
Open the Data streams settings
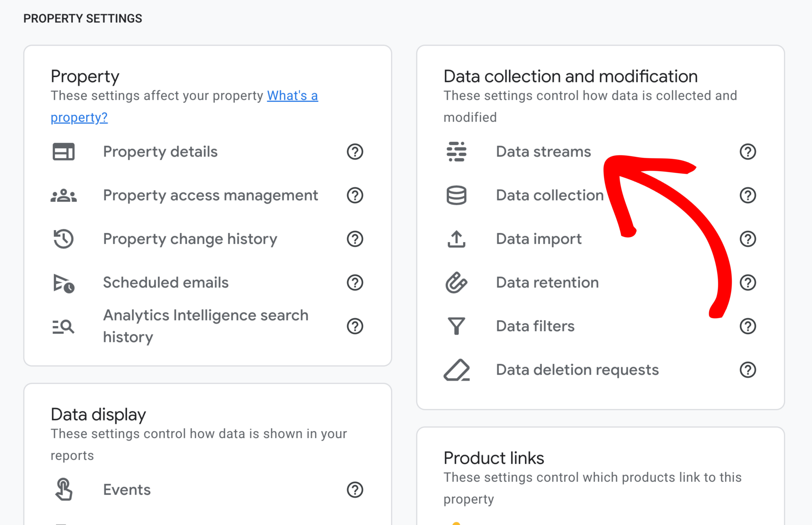tap(543, 151)
